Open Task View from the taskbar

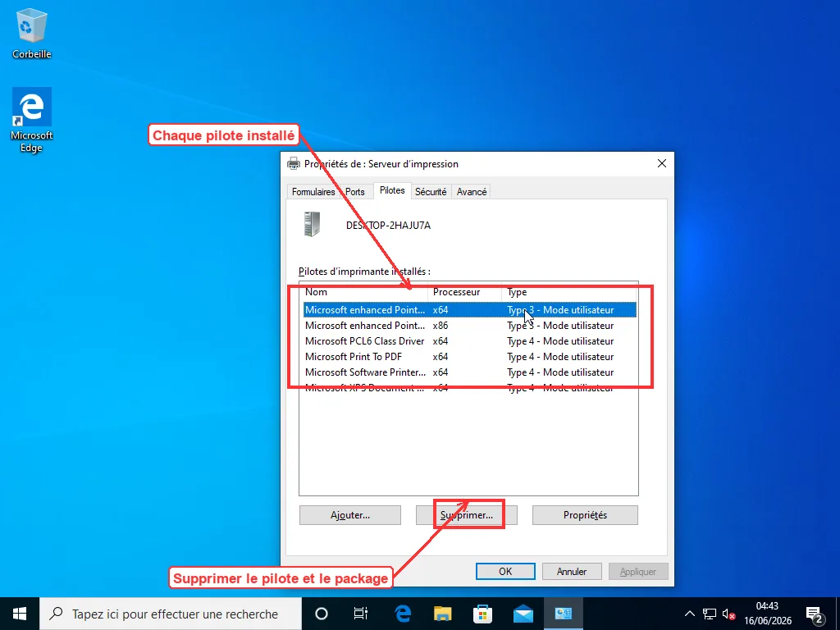361,614
